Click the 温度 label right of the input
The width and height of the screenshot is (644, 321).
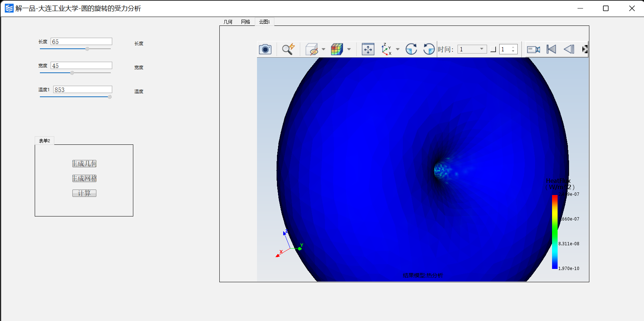139,92
